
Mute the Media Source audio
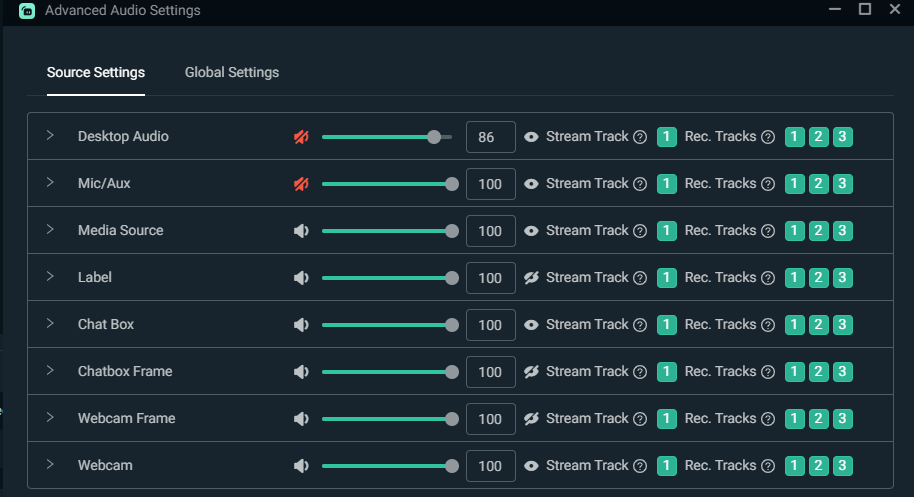pos(301,231)
